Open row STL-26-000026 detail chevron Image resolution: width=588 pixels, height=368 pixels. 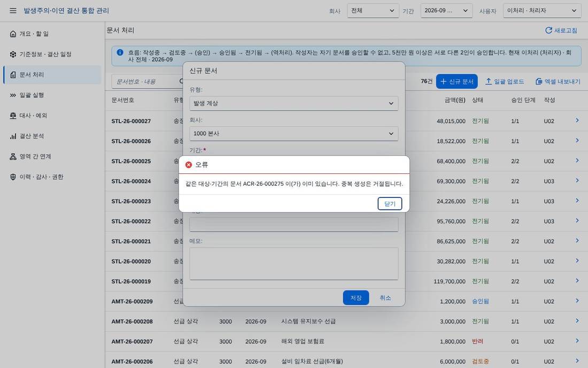click(577, 141)
